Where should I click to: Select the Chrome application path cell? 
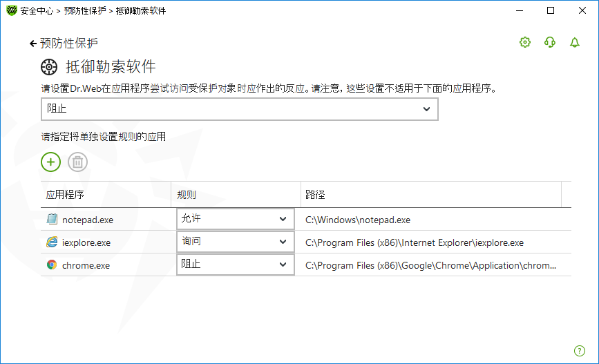click(430, 265)
